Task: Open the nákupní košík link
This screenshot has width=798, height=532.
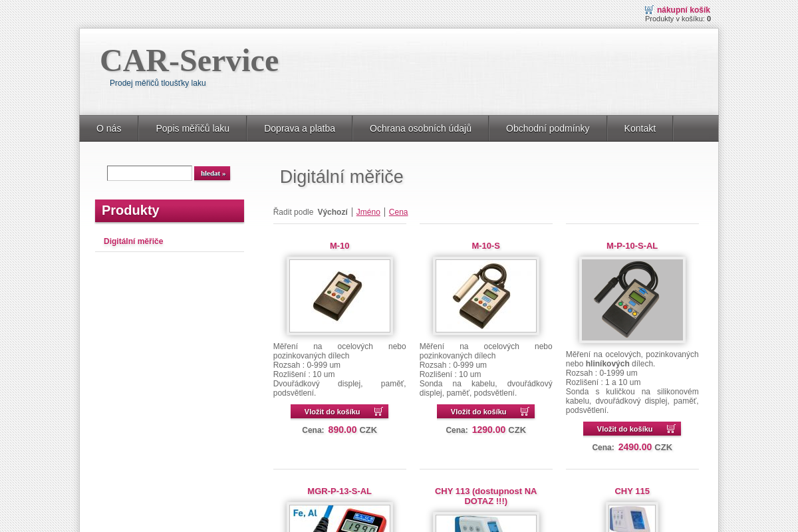Action: pyautogui.click(x=683, y=9)
